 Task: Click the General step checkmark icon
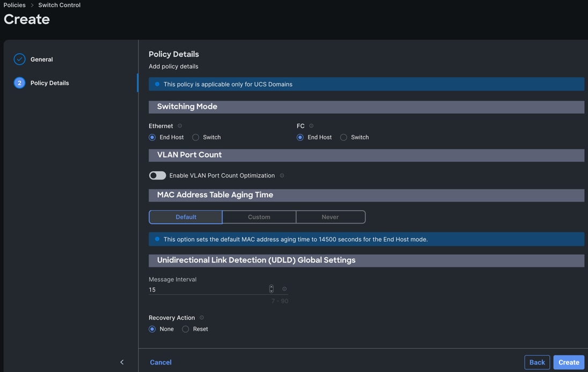pyautogui.click(x=19, y=59)
